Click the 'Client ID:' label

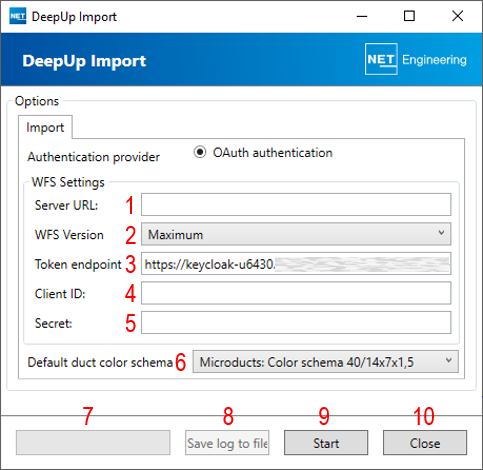coord(60,294)
